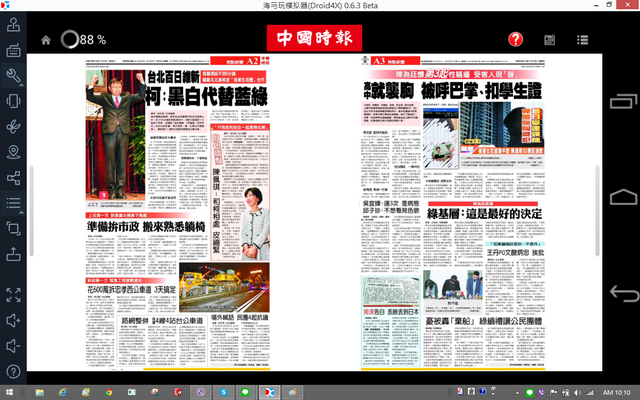Click the scissors screenshot icon
Viewport: 640px width, 400px height.
click(13, 127)
